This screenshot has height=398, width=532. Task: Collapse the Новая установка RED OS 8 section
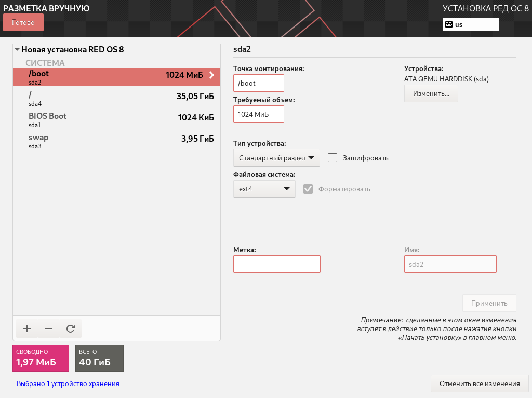coord(17,49)
